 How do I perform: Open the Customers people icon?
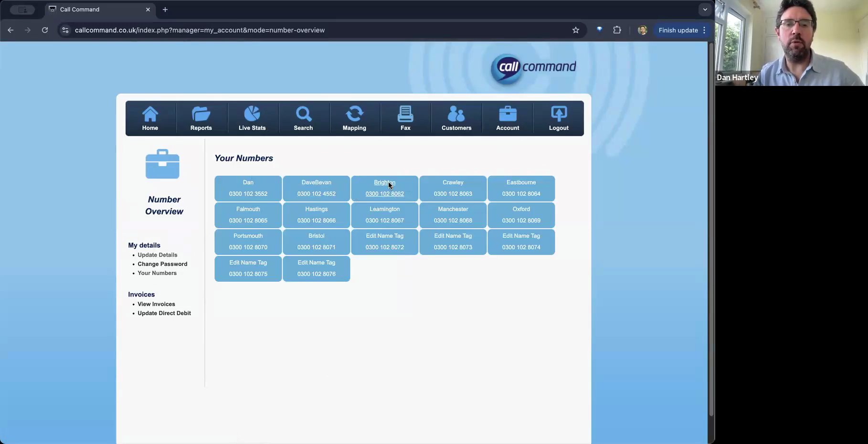click(x=456, y=114)
